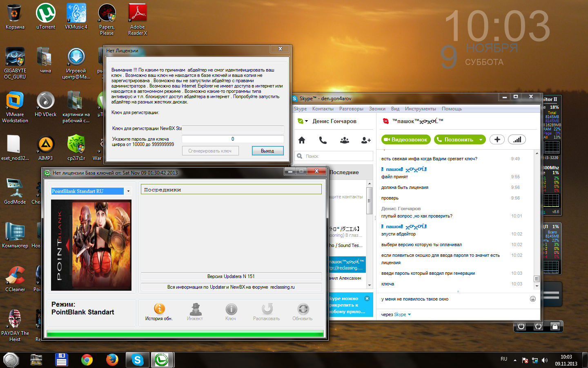Click the restart button on the desktop gadget
Image resolution: width=588 pixels, height=368 pixels.
(538, 326)
